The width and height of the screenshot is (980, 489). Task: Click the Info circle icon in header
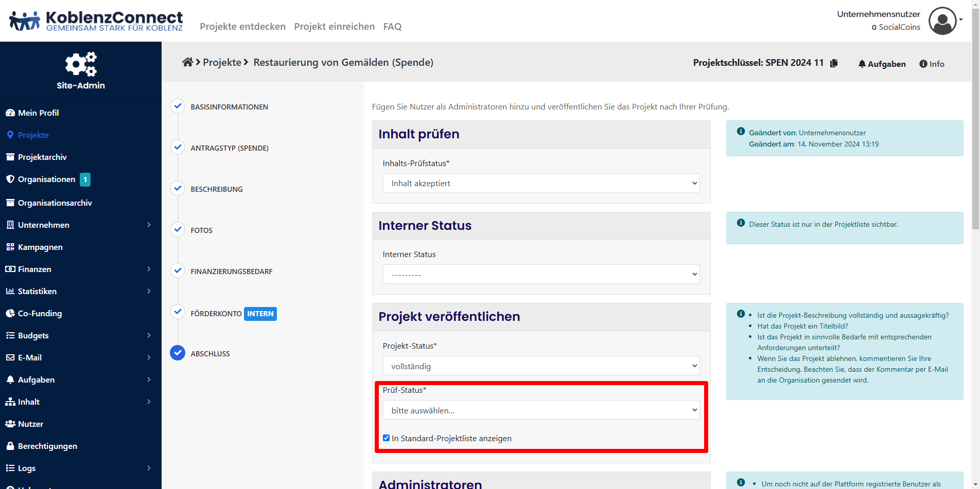pos(923,64)
